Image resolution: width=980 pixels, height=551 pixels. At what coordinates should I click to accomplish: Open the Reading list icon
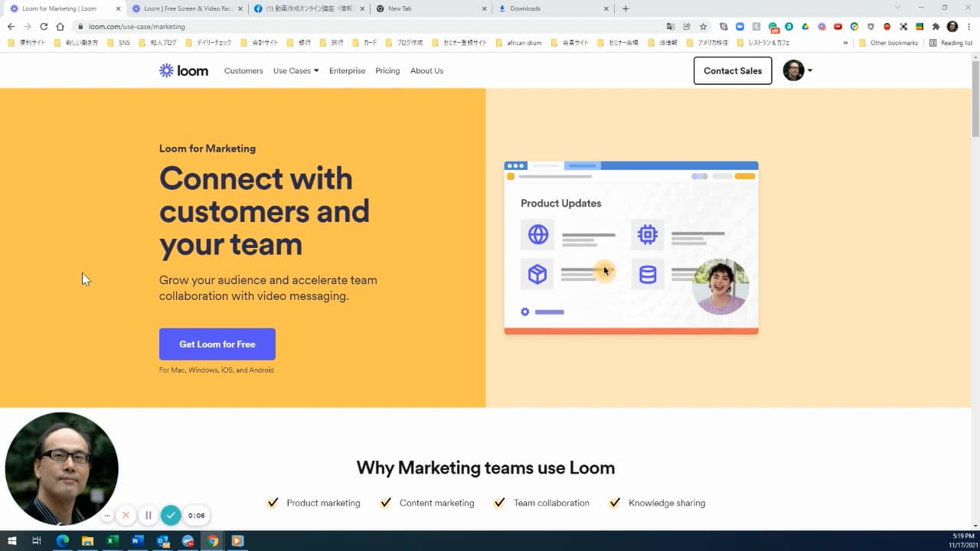point(950,43)
